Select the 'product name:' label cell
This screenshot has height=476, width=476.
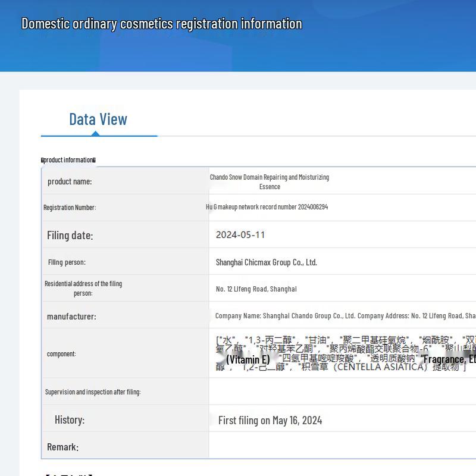(x=70, y=181)
